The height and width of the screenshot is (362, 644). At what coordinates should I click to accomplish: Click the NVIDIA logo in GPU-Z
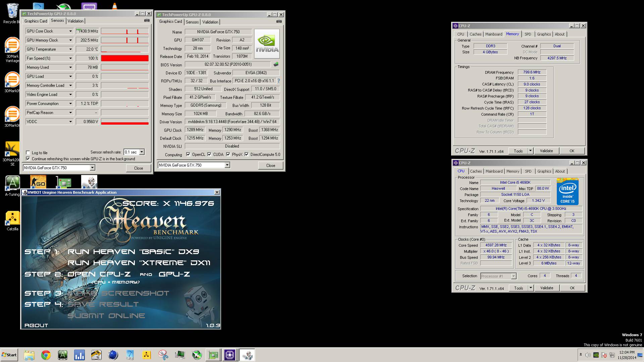(x=267, y=44)
